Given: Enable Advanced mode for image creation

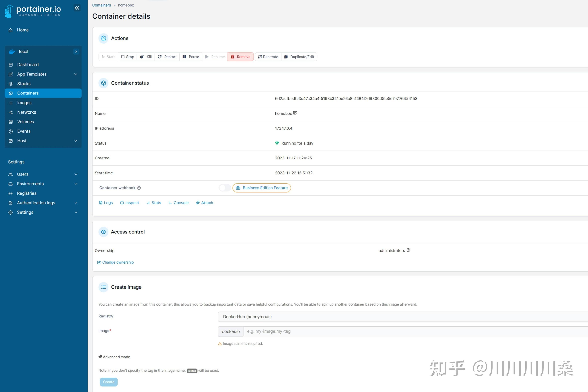Looking at the screenshot, I should click(114, 357).
